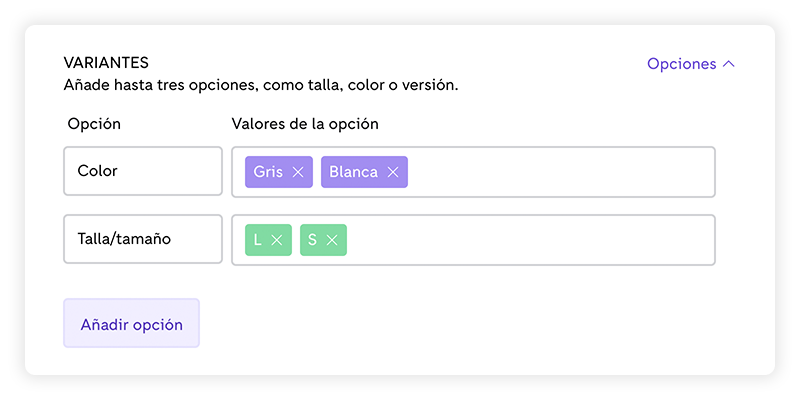Click the X on the S tag
The width and height of the screenshot is (800, 400).
coord(332,240)
